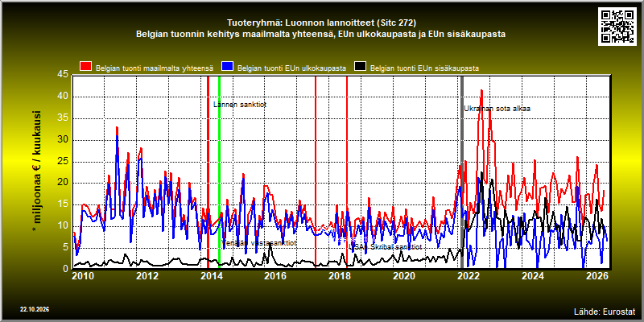Image resolution: width=644 pixels, height=322 pixels.
Task: Click the y-axis value 45
Action: [63, 75]
